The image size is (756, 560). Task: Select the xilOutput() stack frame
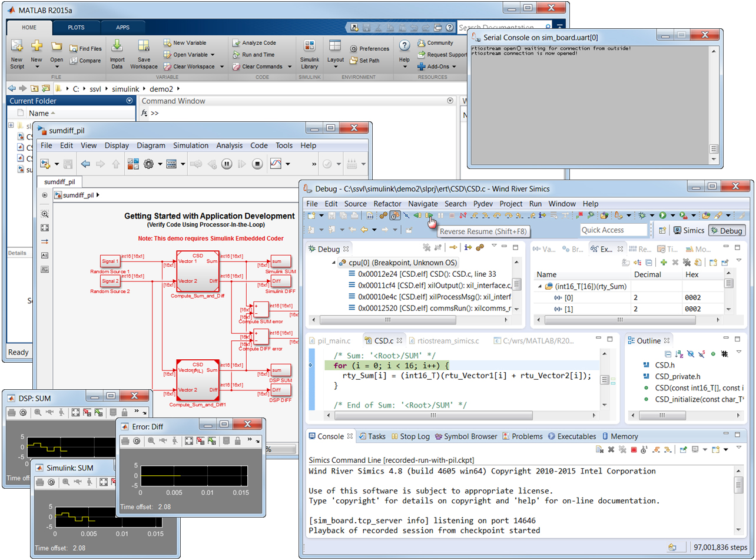click(x=429, y=284)
